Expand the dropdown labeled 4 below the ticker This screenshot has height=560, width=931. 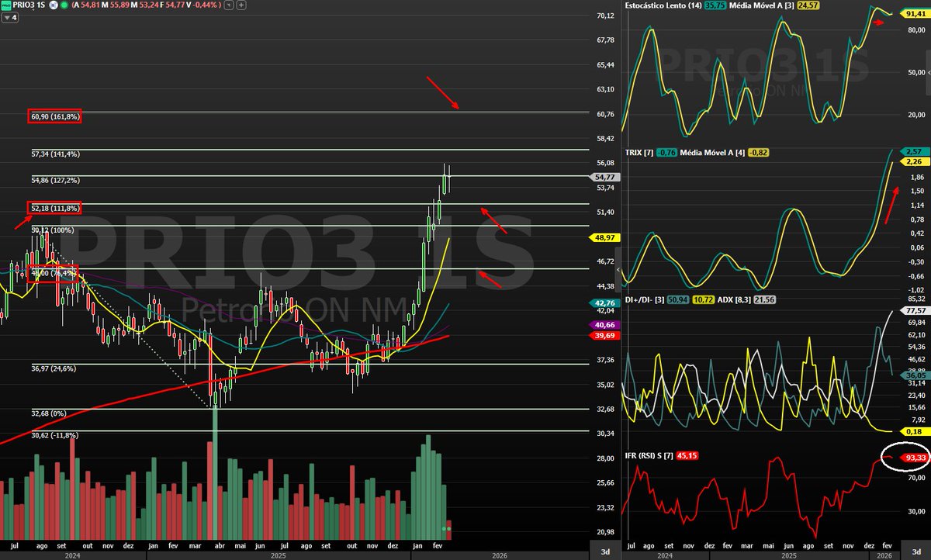(9, 17)
